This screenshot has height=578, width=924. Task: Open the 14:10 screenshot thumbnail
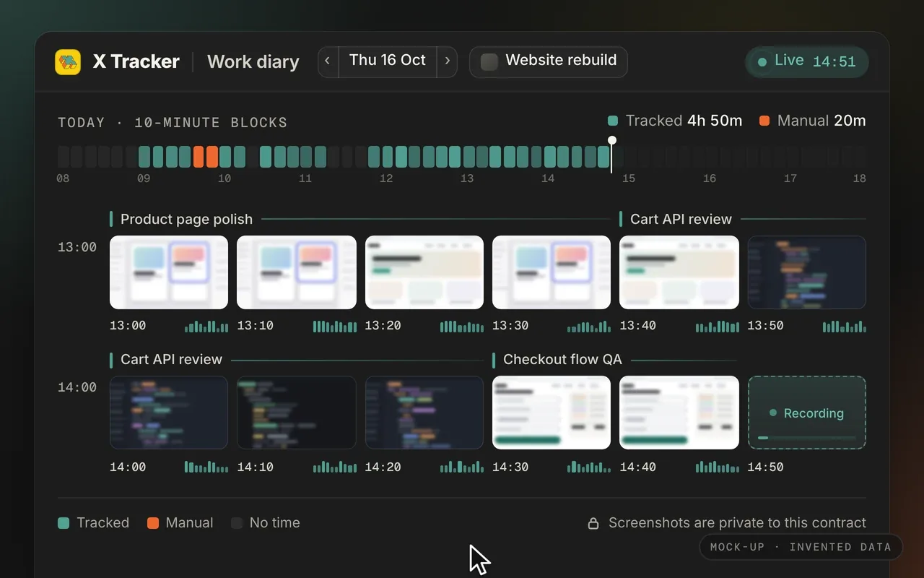coord(297,413)
